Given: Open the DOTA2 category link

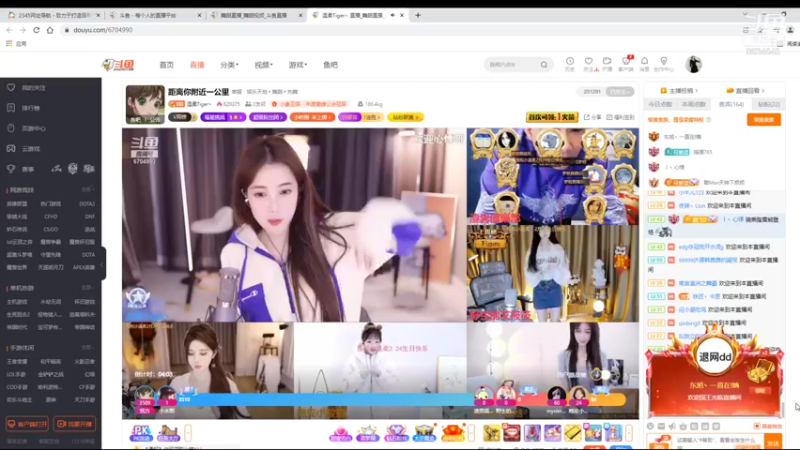Looking at the screenshot, I should click(87, 204).
